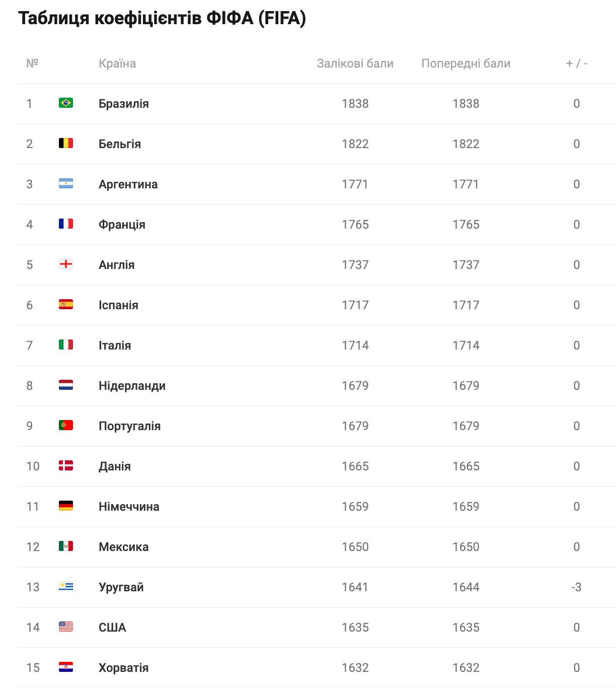Open the Італія team link
Image resolution: width=616 pixels, height=688 pixels.
115,346
